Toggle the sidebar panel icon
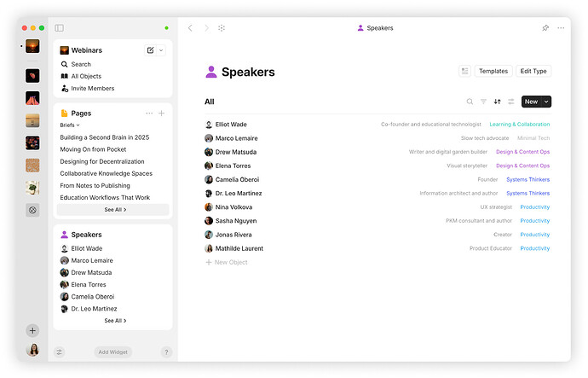 pos(60,28)
